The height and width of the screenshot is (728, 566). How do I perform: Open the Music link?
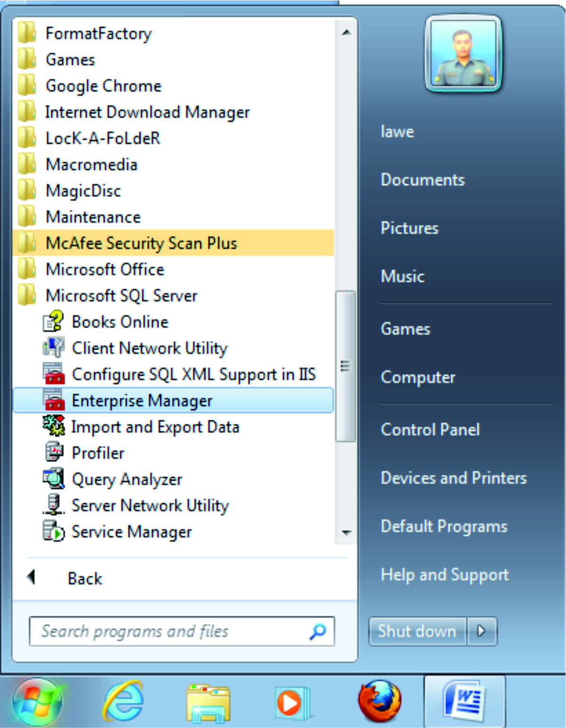(x=403, y=276)
